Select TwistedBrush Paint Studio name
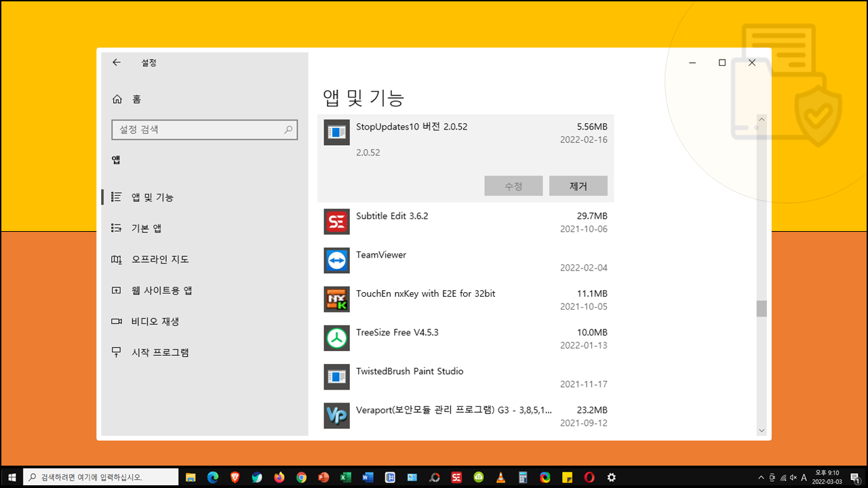The height and width of the screenshot is (488, 868). 410,371
